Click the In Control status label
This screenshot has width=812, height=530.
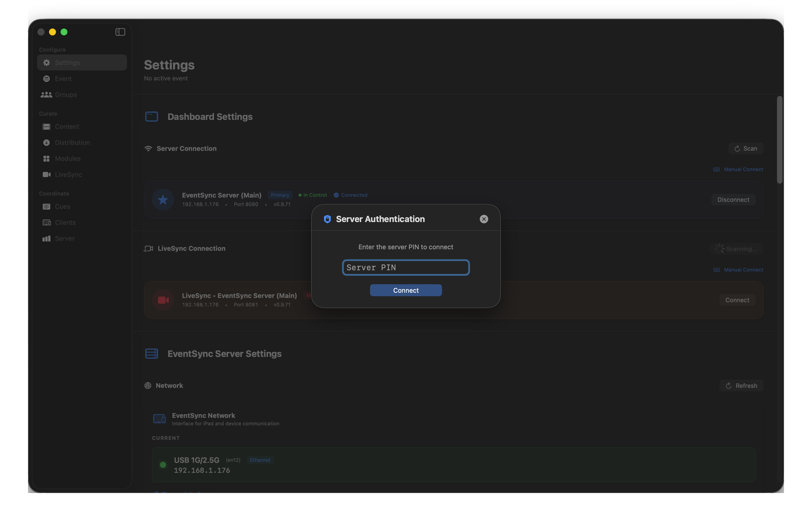312,195
